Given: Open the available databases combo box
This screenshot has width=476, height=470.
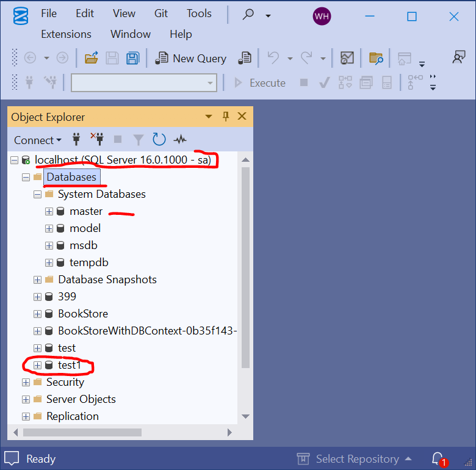Looking at the screenshot, I should pos(144,82).
